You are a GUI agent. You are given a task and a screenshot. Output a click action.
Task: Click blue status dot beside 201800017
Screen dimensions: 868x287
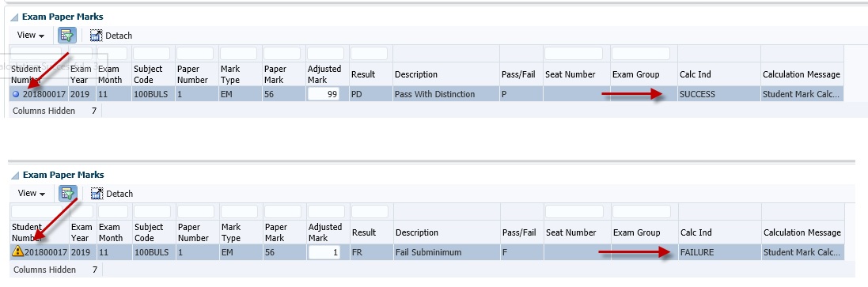[16, 95]
